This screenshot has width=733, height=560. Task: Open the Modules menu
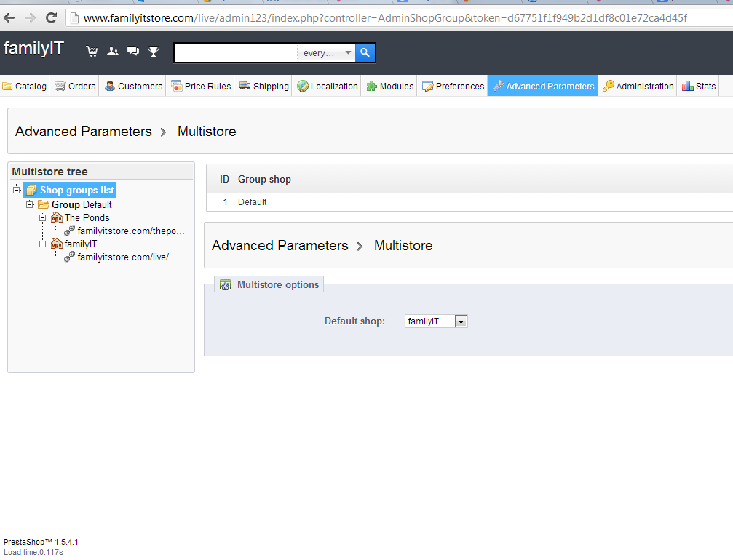pos(390,86)
